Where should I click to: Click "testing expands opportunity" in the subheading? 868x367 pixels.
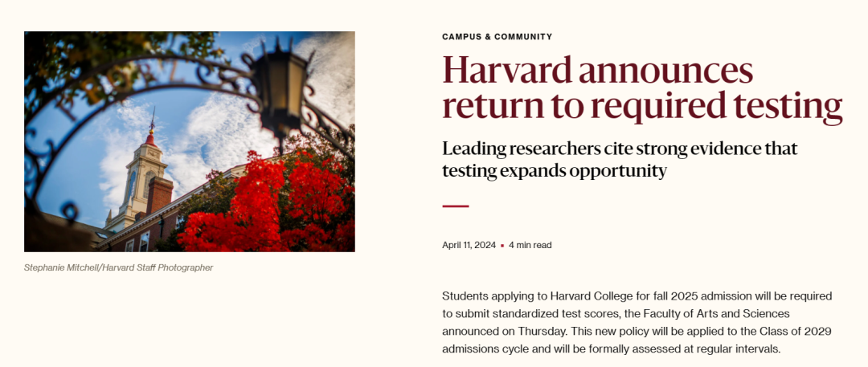(554, 171)
